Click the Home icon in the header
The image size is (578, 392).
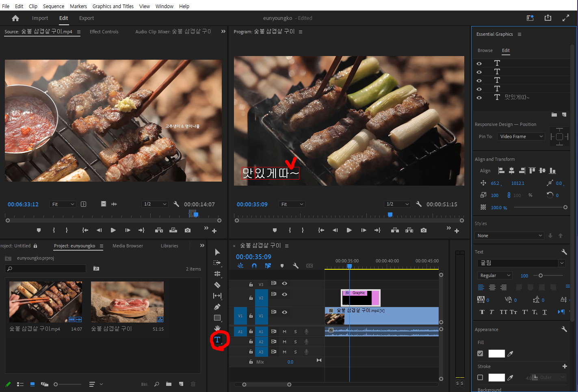coord(15,18)
